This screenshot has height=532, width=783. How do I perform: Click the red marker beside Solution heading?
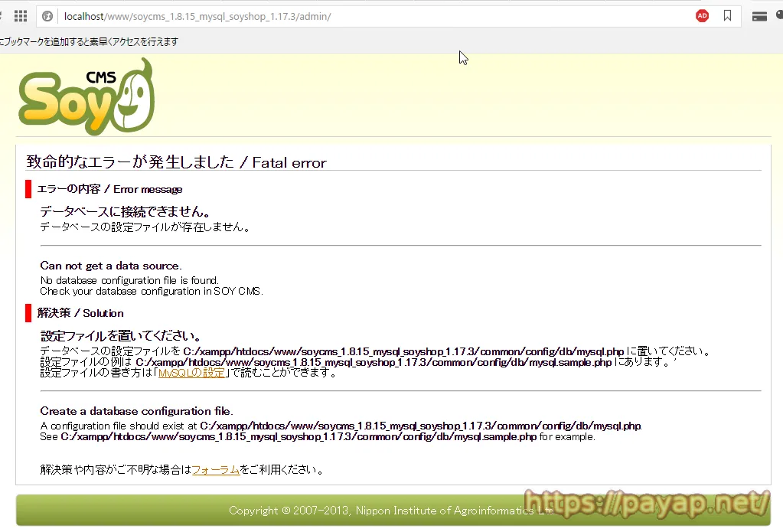[28, 313]
